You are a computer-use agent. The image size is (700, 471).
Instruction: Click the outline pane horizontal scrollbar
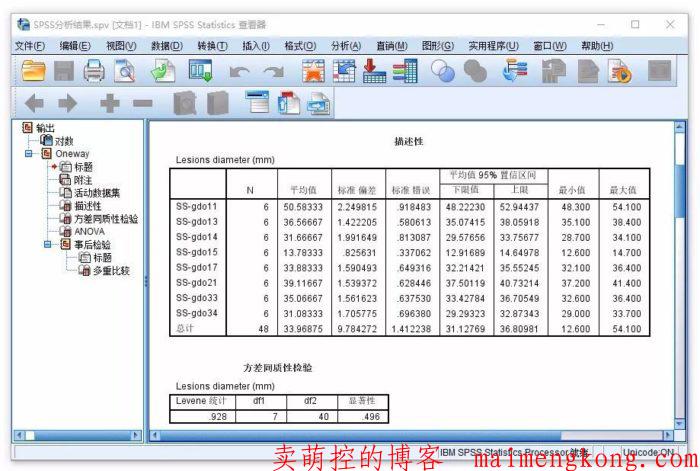point(80,435)
